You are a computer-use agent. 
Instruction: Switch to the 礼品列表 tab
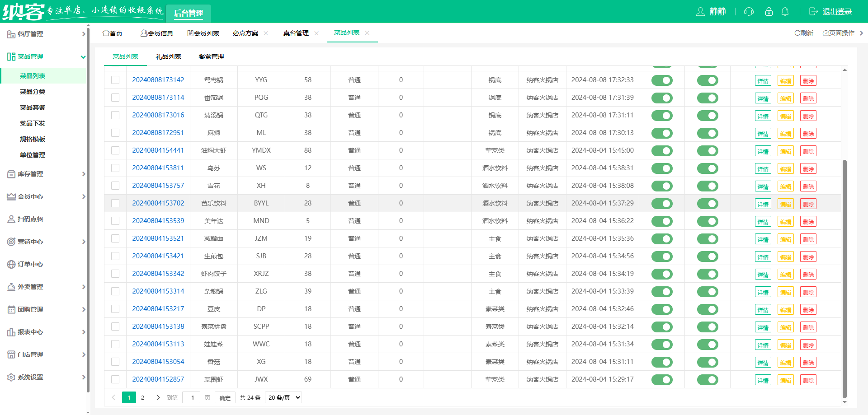169,56
